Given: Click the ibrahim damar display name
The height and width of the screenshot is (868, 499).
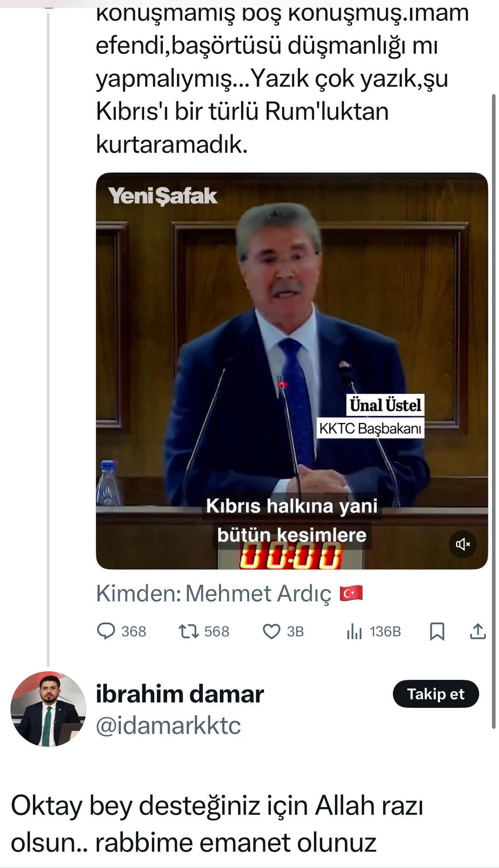Looking at the screenshot, I should coord(180,694).
